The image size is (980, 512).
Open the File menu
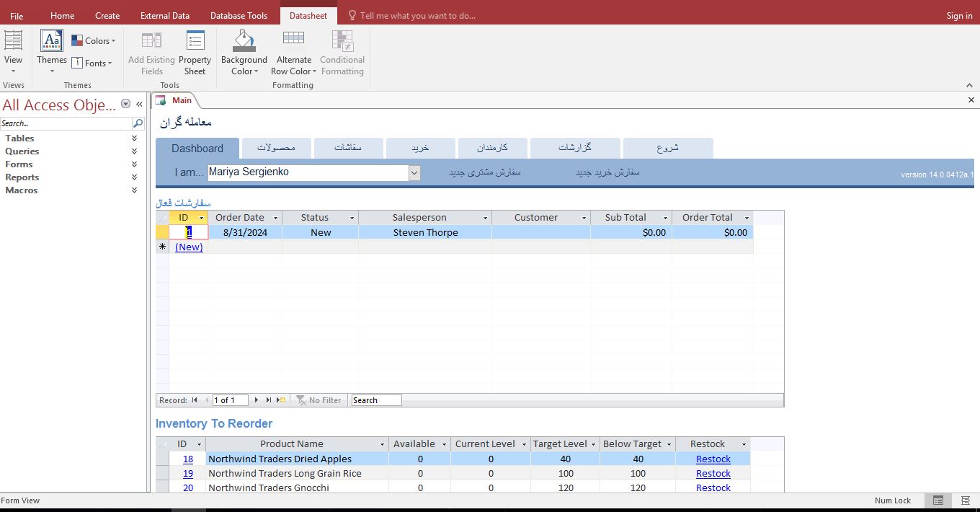coord(17,15)
